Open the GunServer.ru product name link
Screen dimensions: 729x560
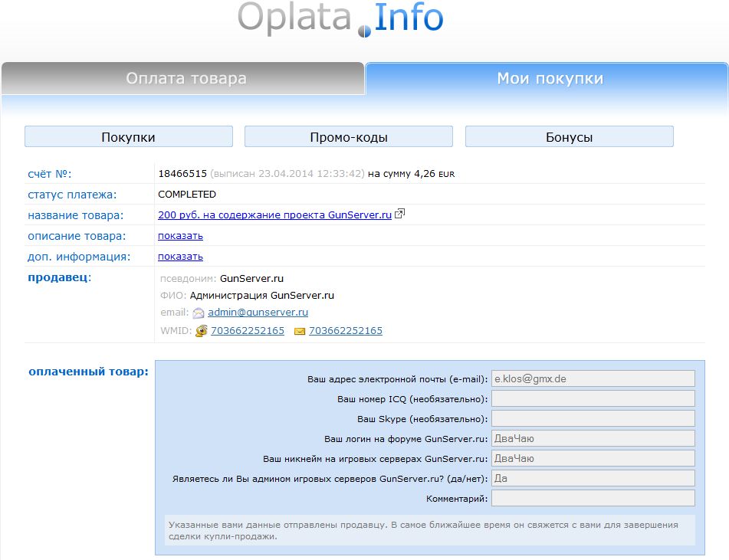tap(274, 215)
